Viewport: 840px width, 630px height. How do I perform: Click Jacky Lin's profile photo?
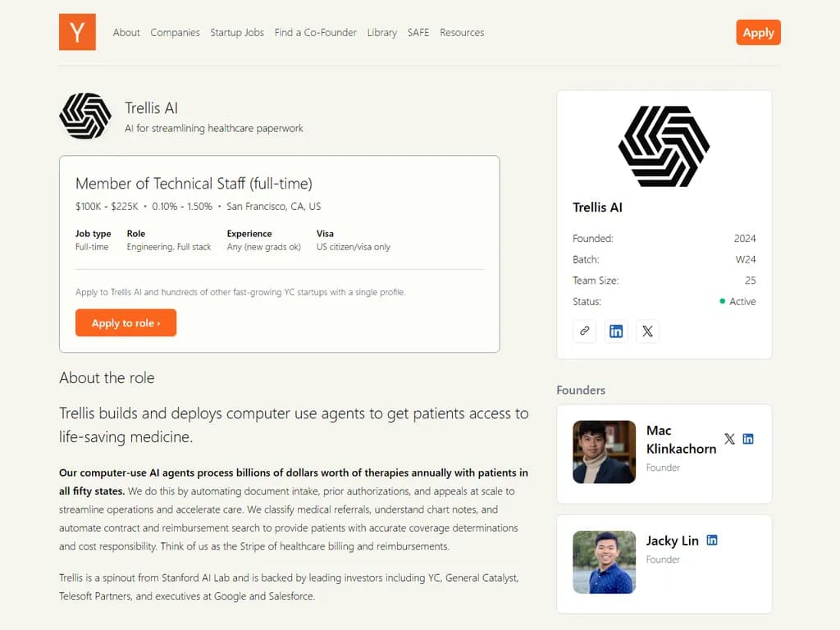point(604,563)
